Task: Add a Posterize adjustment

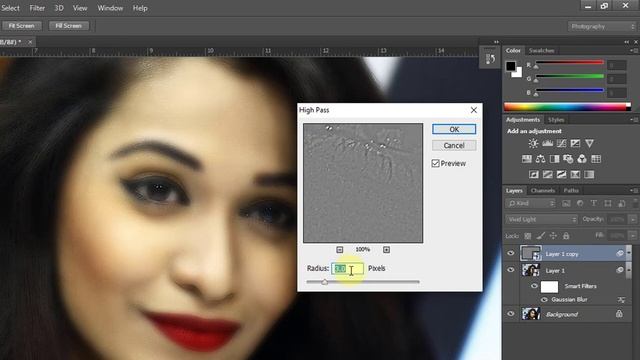Action: pyautogui.click(x=548, y=175)
